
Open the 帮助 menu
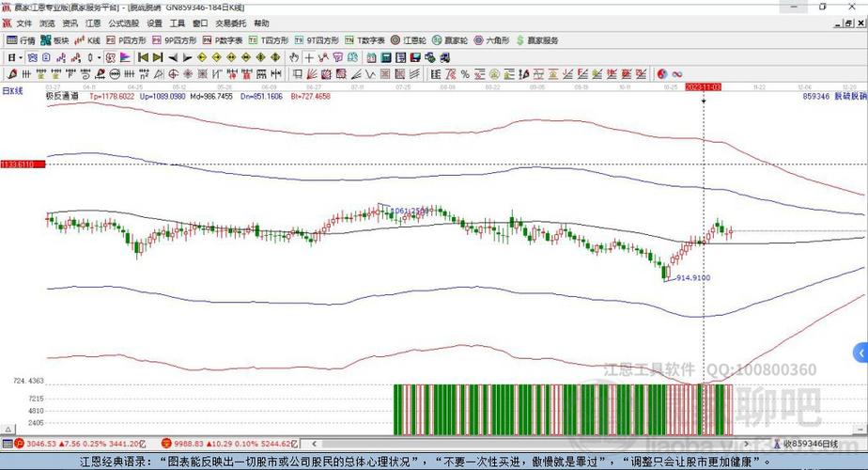[x=261, y=23]
